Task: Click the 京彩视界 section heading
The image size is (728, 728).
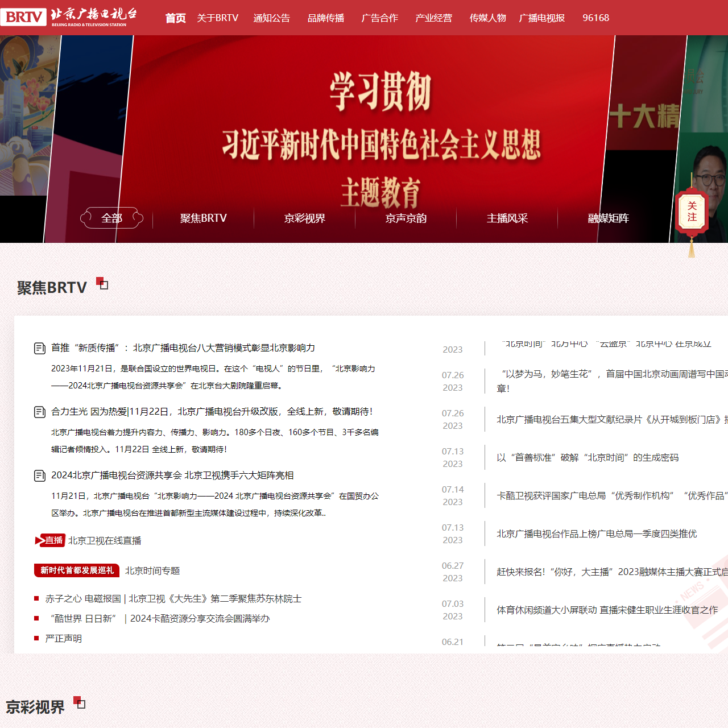Action: [35, 708]
